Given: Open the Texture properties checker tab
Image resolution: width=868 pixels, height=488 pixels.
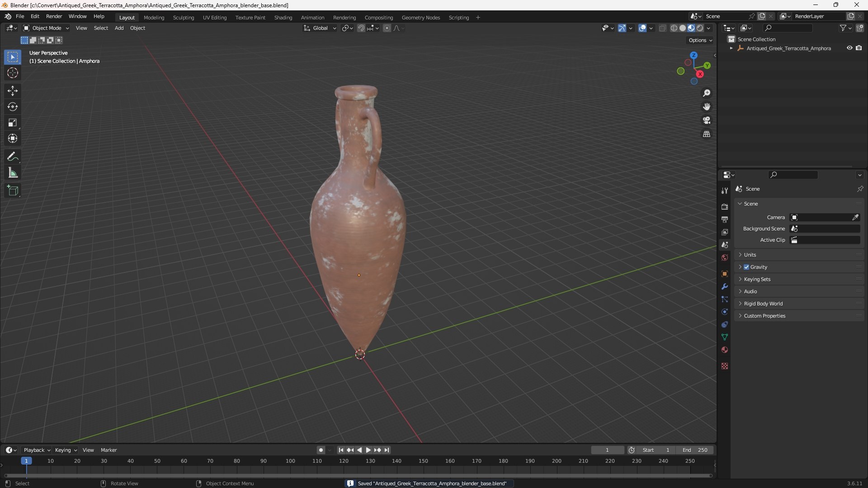Looking at the screenshot, I should click(725, 366).
